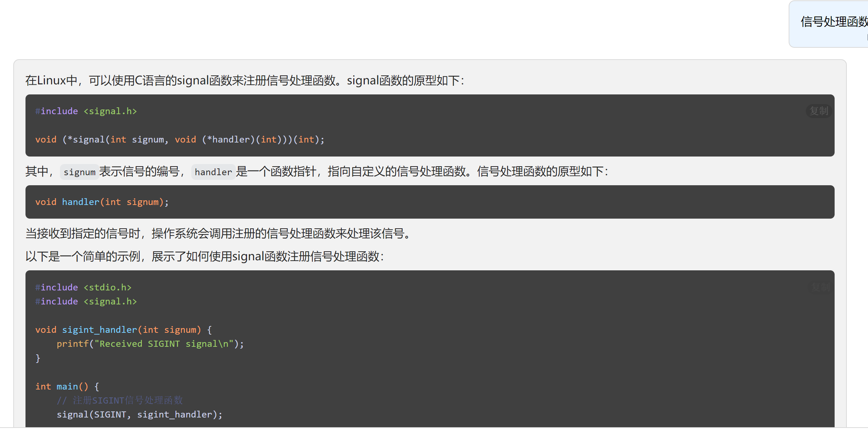Image resolution: width=868 pixels, height=429 pixels.
Task: Click the paragraph starting with '在Linux中'
Action: [x=244, y=80]
